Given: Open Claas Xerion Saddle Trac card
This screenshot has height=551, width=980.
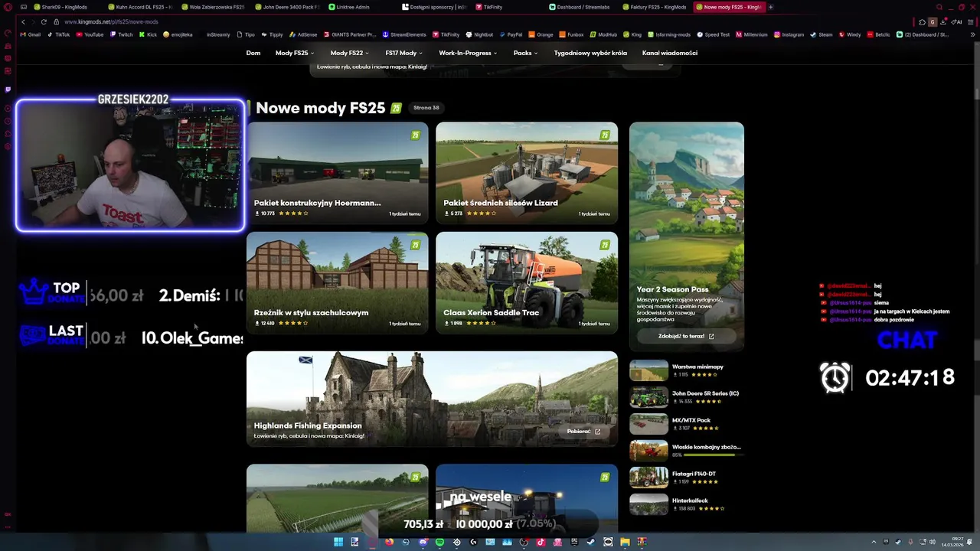Looking at the screenshot, I should 527,282.
